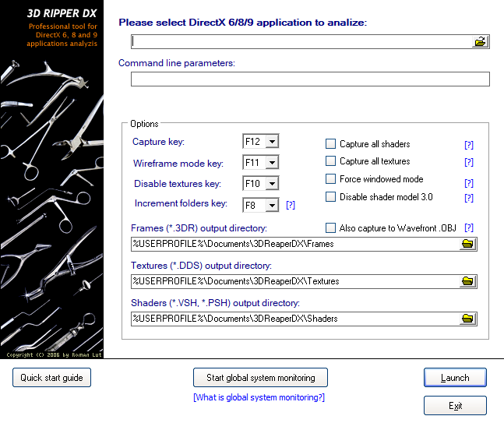Expand Increment folders key F8 dropdown
This screenshot has height=423, width=504.
coord(271,205)
